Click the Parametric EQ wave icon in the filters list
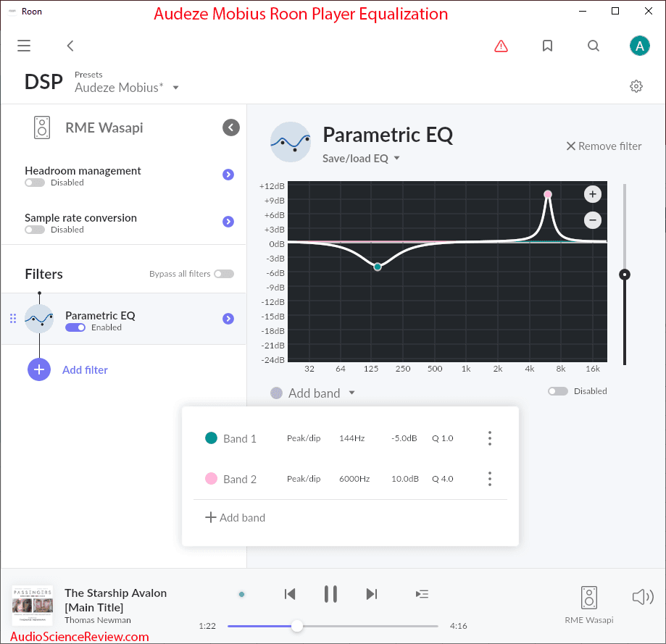The width and height of the screenshot is (666, 644). click(39, 319)
